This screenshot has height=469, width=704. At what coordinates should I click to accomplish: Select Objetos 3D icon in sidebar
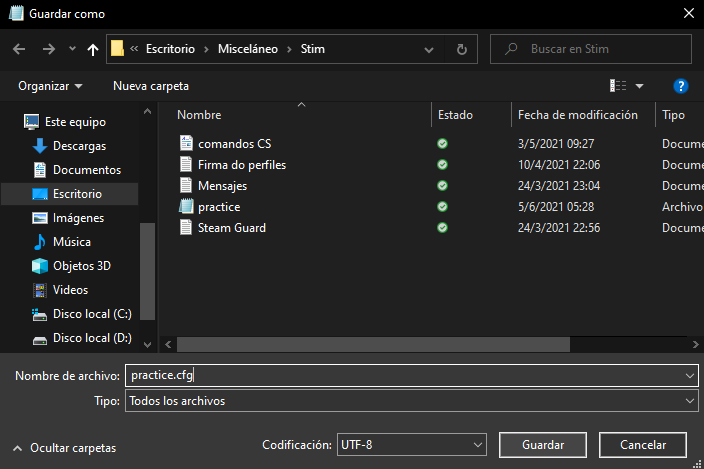[x=40, y=266]
